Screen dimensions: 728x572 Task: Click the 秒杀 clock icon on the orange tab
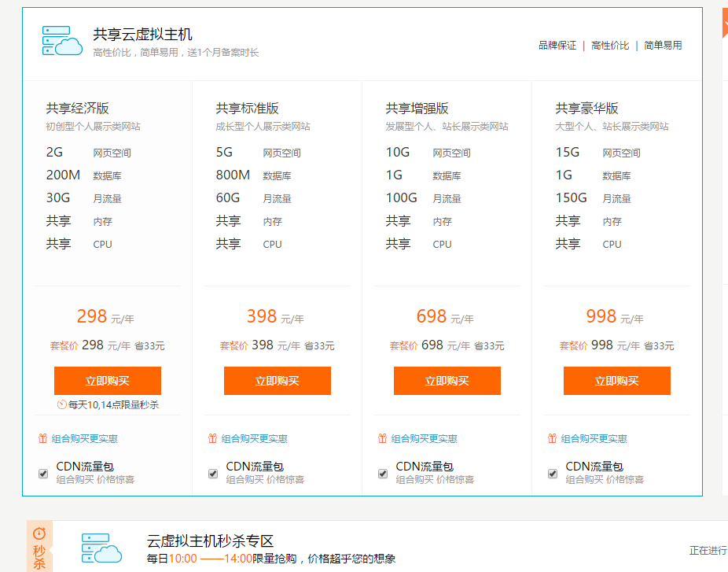pyautogui.click(x=39, y=533)
